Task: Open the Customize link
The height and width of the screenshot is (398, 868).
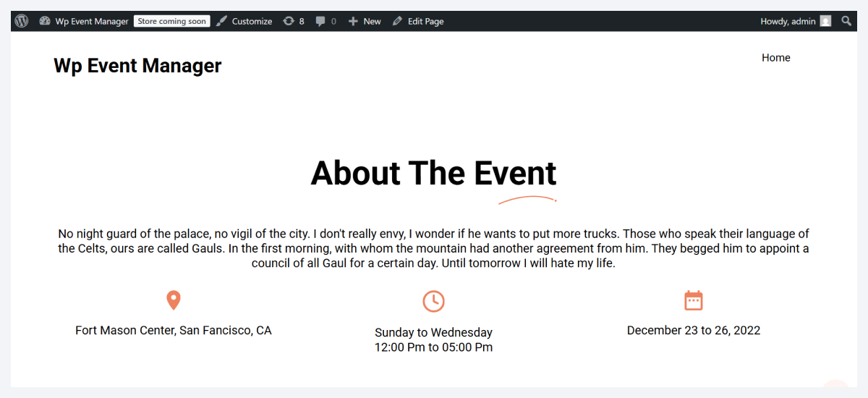Action: point(252,21)
